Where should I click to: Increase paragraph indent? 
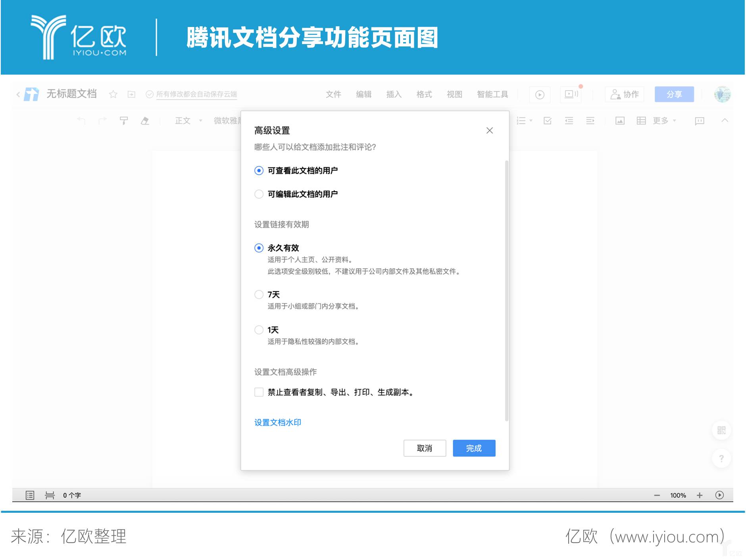point(590,121)
